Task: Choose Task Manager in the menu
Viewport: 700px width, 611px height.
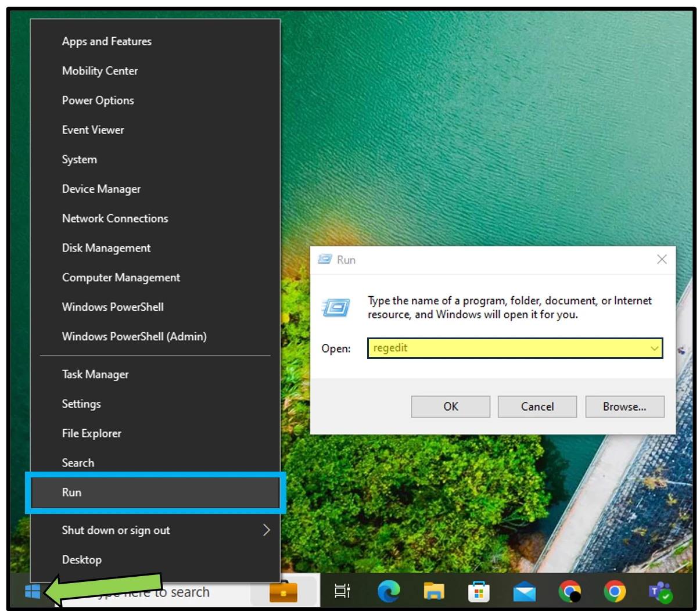Action: click(x=95, y=375)
